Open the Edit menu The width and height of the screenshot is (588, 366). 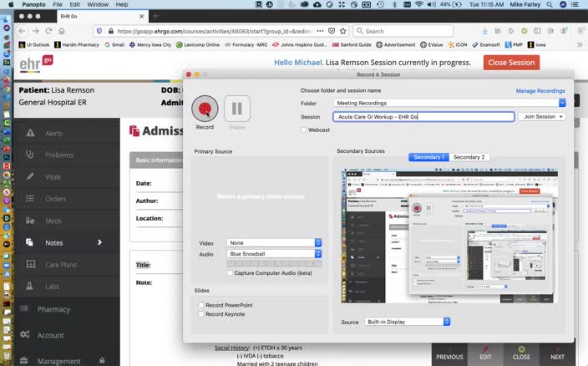(x=74, y=4)
